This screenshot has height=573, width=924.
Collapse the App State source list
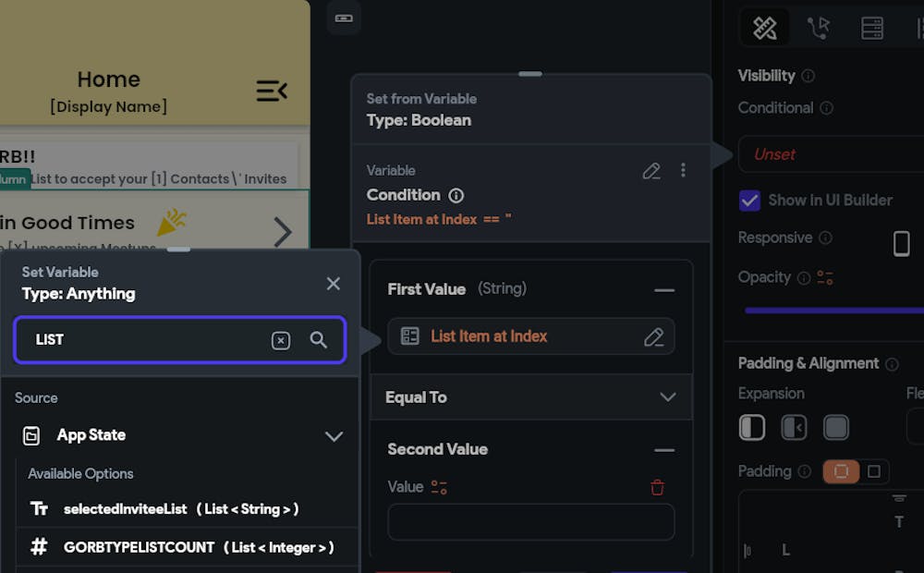pyautogui.click(x=334, y=435)
